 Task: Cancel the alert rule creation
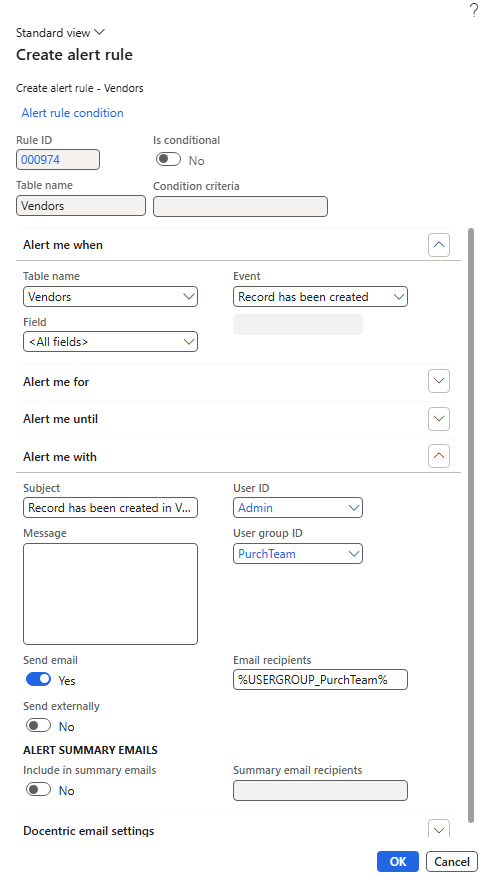click(452, 862)
